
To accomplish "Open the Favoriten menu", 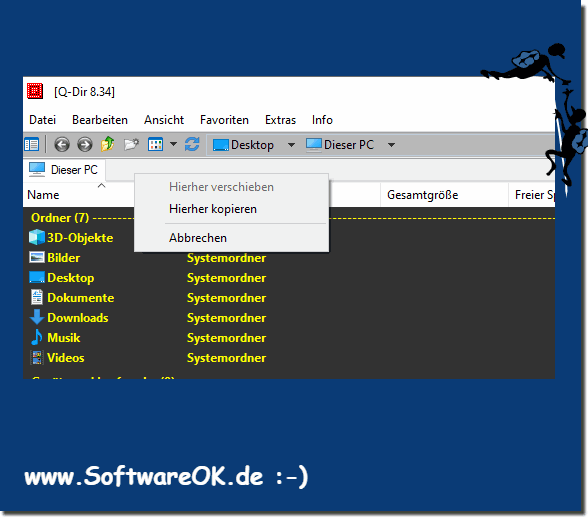I will pyautogui.click(x=224, y=120).
